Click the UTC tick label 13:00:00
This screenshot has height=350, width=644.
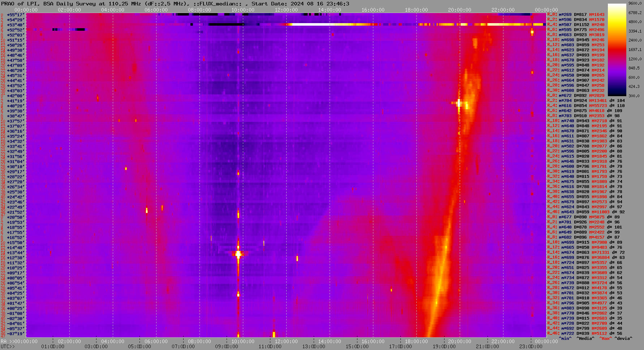[314, 346]
